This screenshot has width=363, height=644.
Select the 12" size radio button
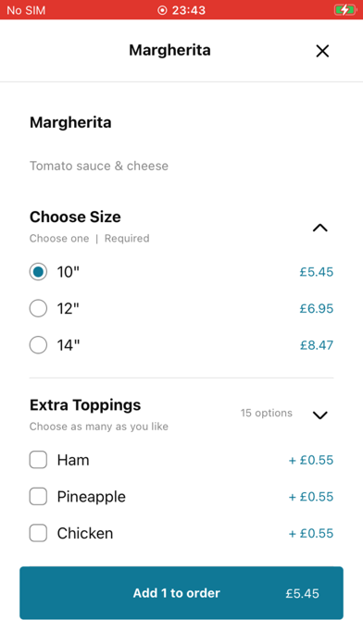(38, 308)
